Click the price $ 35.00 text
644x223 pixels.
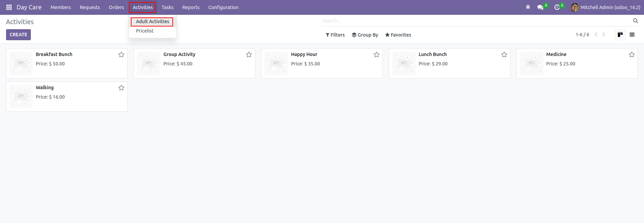312,64
